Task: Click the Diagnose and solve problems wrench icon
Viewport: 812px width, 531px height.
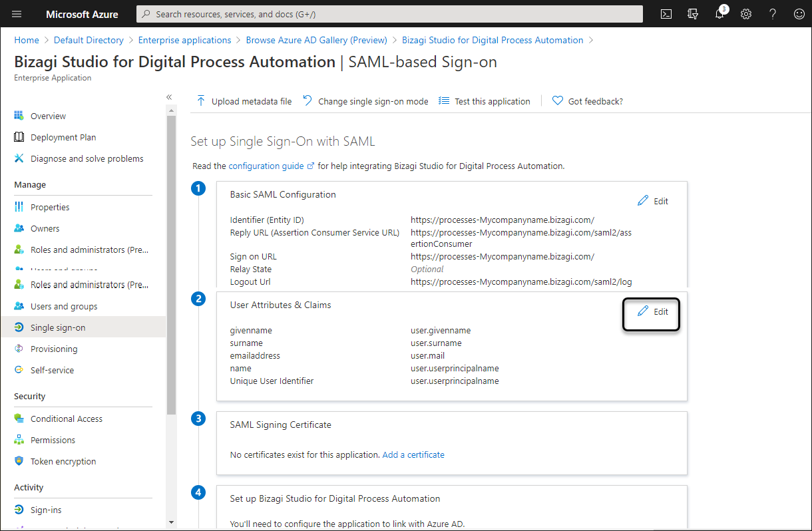Action: tap(19, 158)
